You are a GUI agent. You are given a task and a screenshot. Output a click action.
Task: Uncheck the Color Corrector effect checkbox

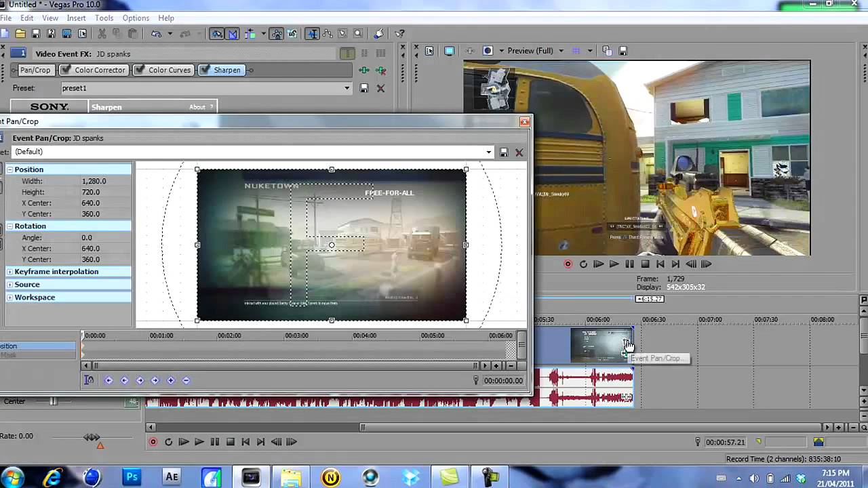point(66,70)
